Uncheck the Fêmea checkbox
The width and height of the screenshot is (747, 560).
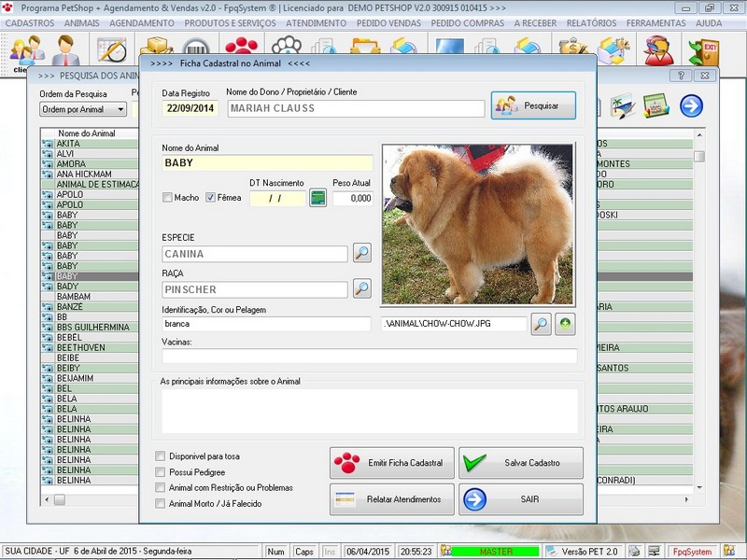tap(210, 197)
